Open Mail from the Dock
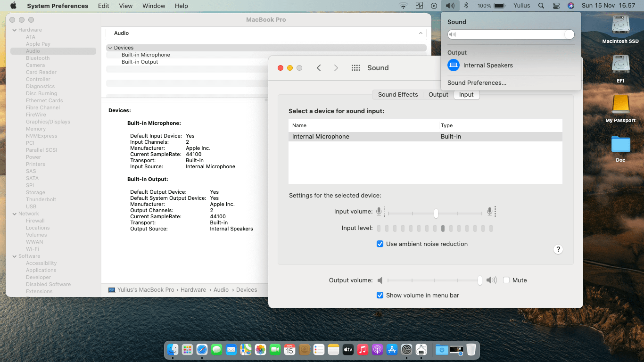 [231, 350]
